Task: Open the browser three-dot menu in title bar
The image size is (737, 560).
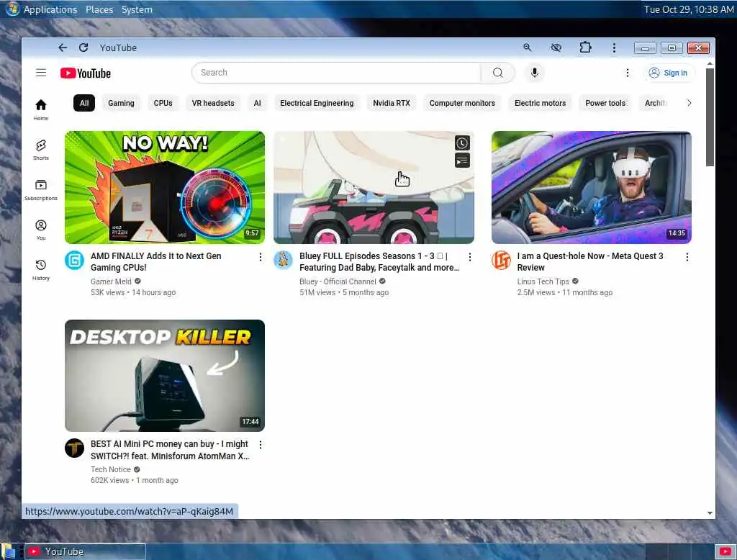Action: click(x=614, y=48)
